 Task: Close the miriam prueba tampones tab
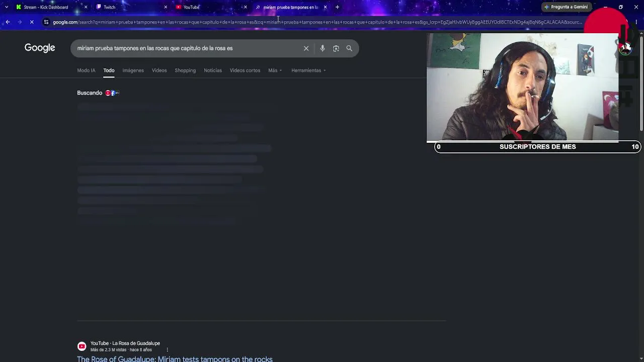(x=325, y=7)
